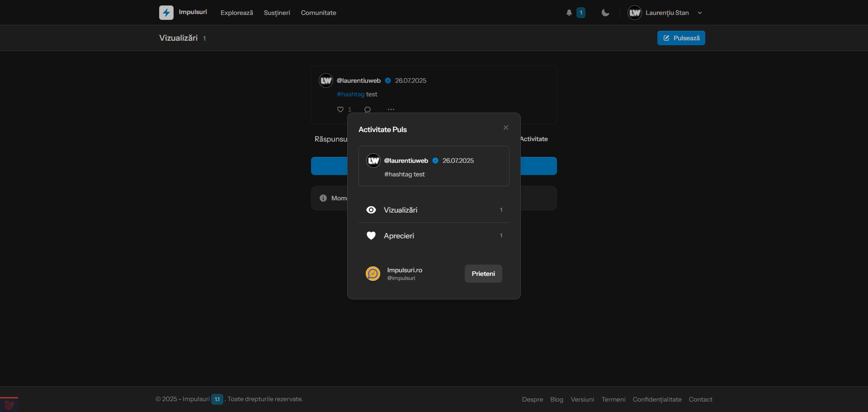Expand the Laurențiu Stan user menu chevron
Viewport: 868px width, 412px height.
(700, 13)
